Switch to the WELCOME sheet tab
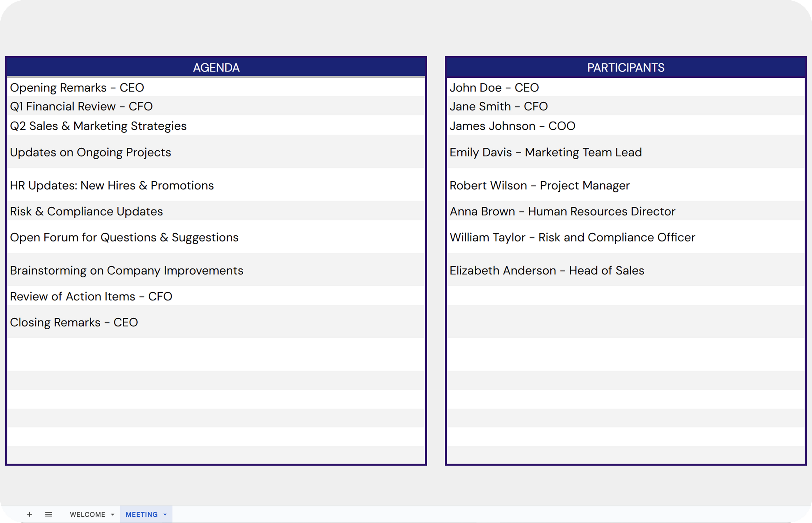This screenshot has height=523, width=812. click(x=87, y=514)
